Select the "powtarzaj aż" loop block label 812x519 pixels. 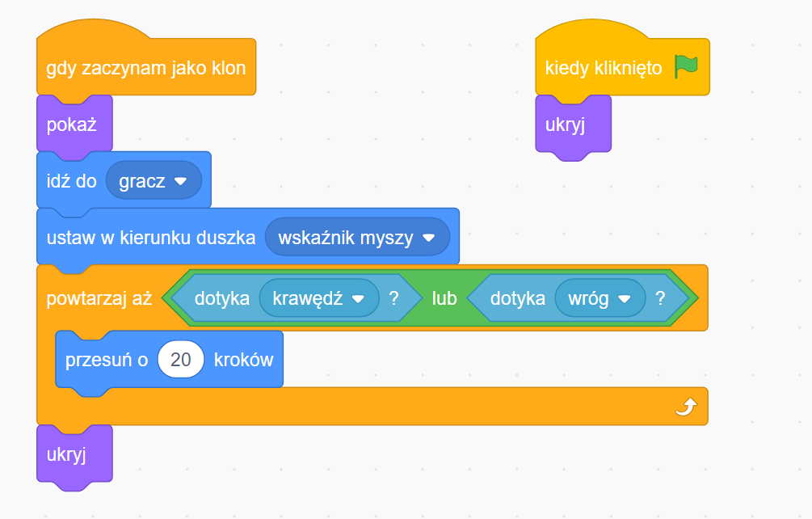point(99,298)
